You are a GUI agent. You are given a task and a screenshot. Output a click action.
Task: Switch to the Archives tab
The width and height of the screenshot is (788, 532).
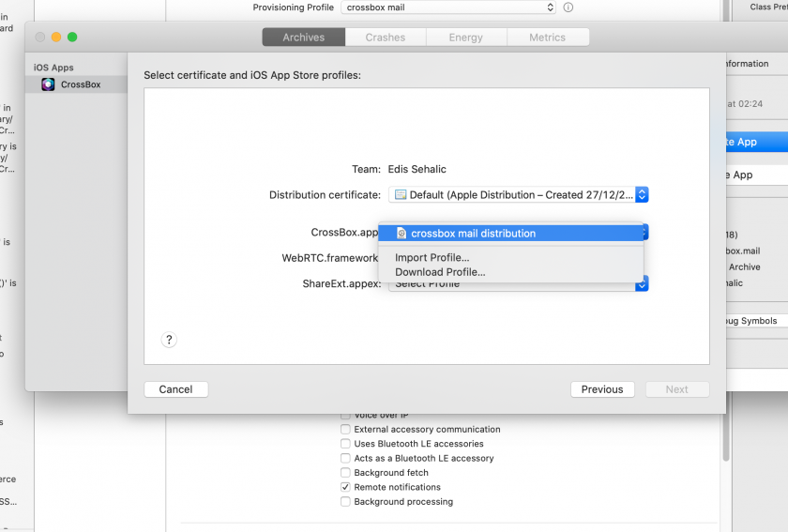pos(304,38)
